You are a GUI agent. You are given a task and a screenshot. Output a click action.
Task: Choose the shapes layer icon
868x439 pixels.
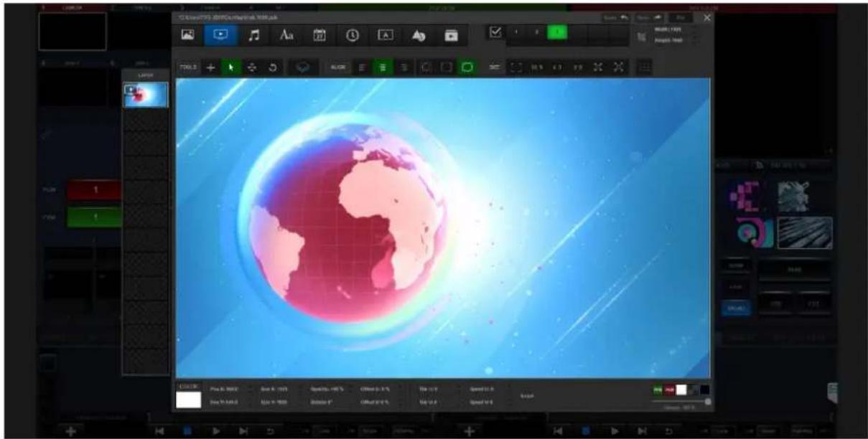pyautogui.click(x=419, y=34)
